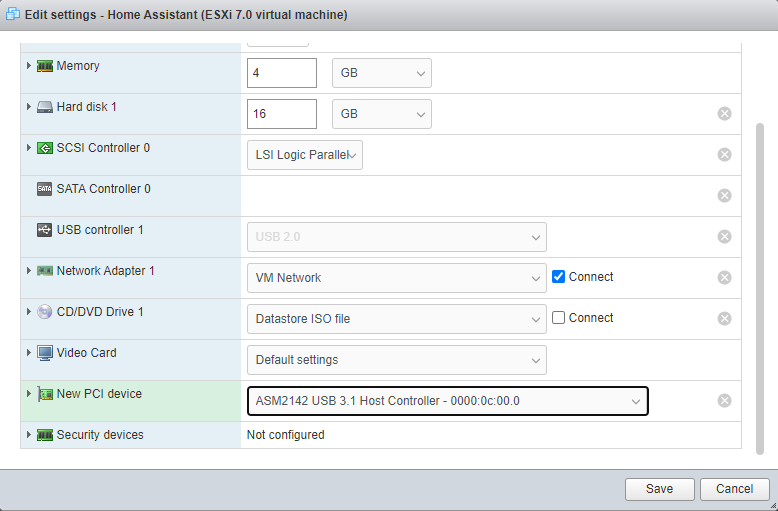Click the Hard disk size field showing 16
Screen dimensions: 778x511
(282, 114)
